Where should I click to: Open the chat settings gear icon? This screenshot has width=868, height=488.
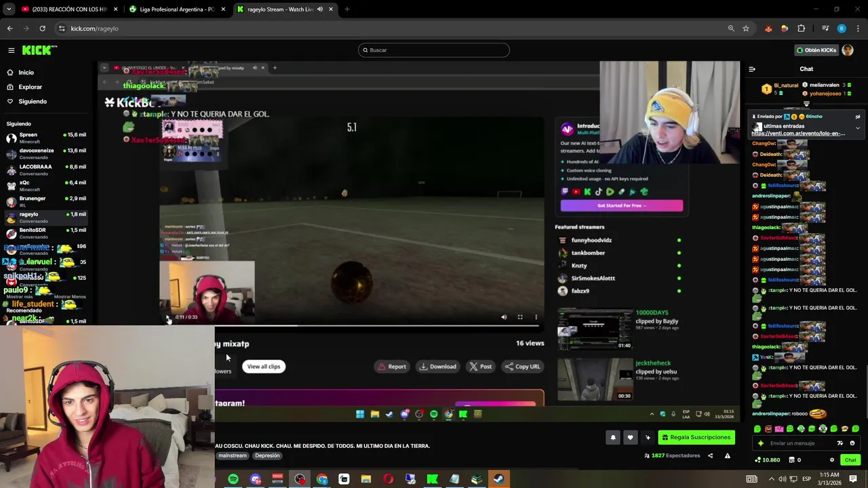click(x=832, y=460)
